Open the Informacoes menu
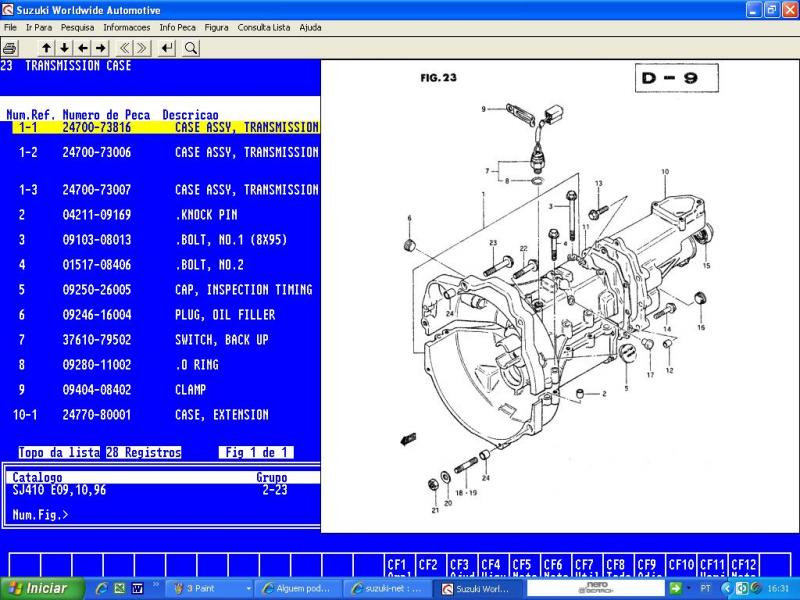Screen dimensions: 800x600 point(127,28)
